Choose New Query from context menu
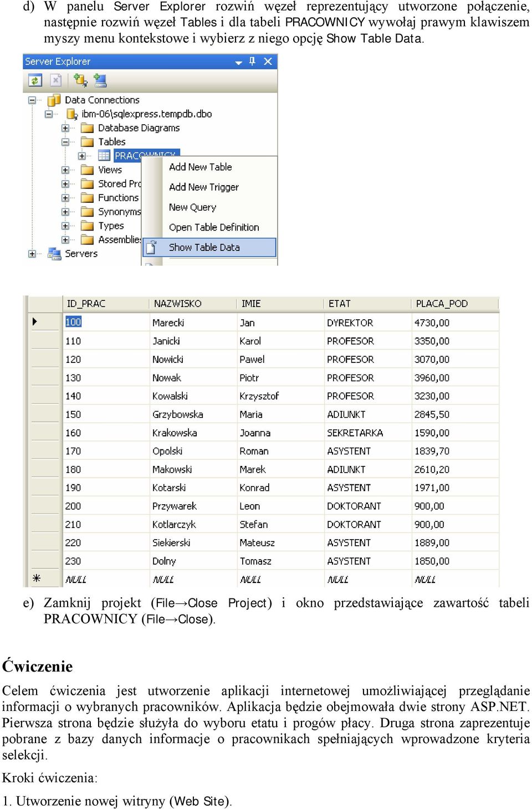This screenshot has height=809, width=532. 209,207
